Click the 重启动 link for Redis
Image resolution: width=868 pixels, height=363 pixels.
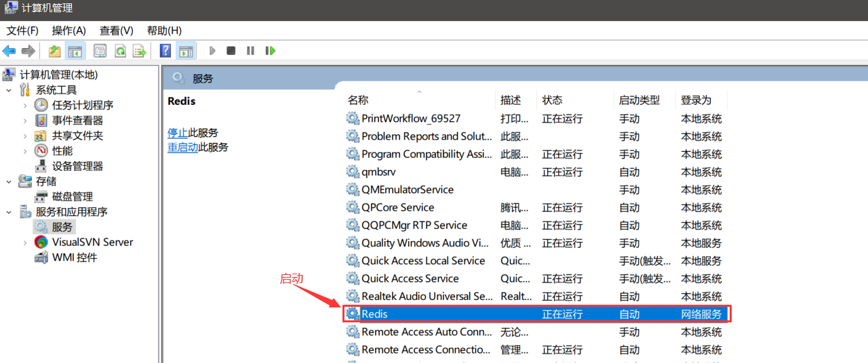tap(183, 147)
